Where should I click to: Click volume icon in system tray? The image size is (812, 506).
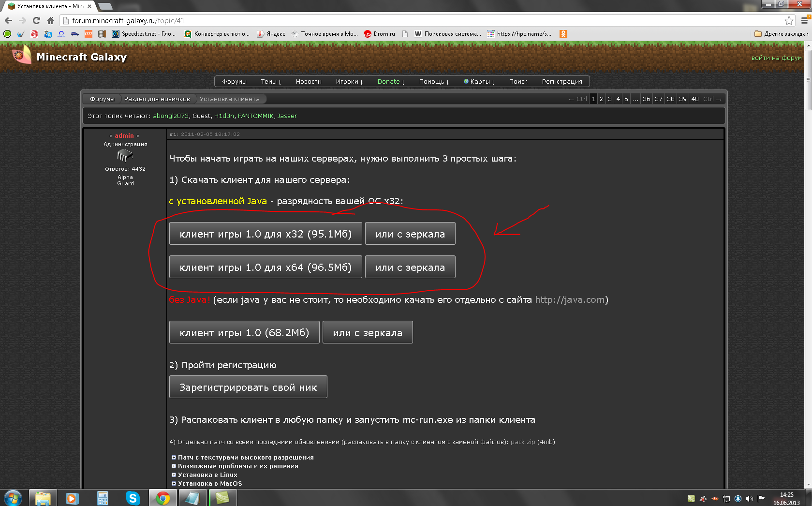pyautogui.click(x=750, y=498)
